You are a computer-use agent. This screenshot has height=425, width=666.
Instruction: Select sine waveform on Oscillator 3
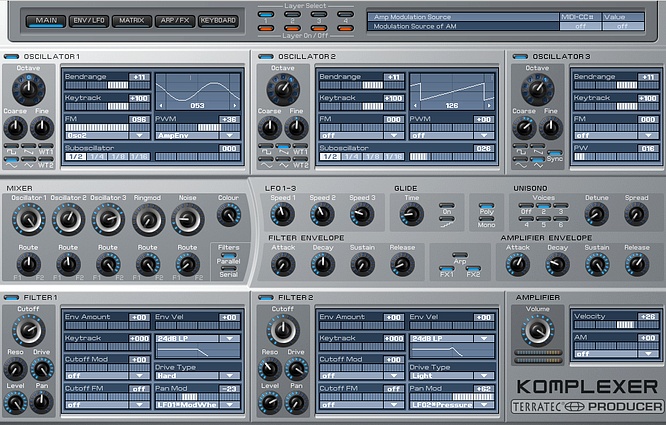click(x=521, y=160)
